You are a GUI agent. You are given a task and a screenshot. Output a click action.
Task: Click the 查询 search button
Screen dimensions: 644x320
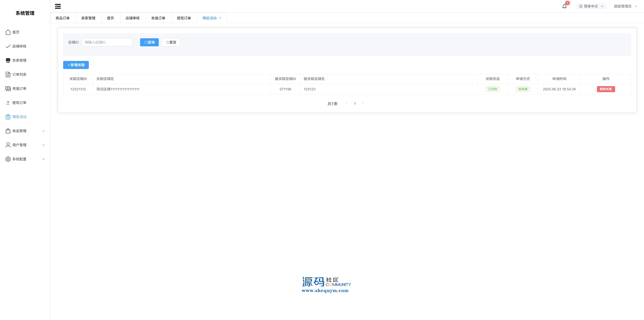[149, 42]
